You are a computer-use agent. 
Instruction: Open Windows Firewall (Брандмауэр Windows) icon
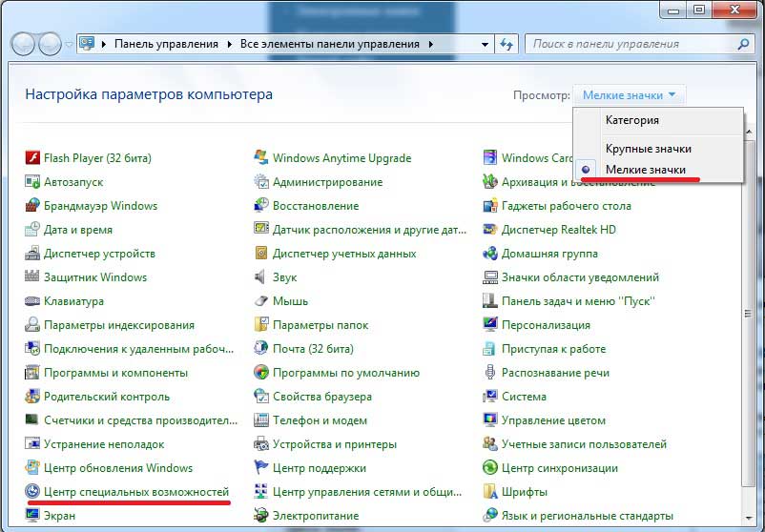(32, 206)
